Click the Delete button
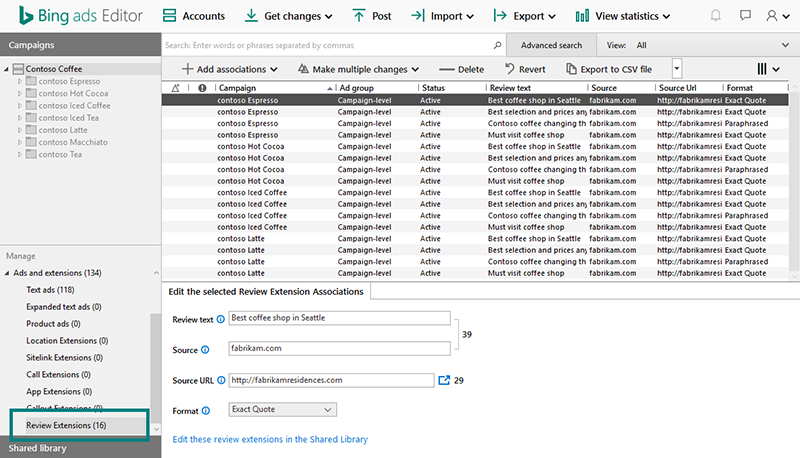This screenshot has width=800, height=458. tap(461, 69)
